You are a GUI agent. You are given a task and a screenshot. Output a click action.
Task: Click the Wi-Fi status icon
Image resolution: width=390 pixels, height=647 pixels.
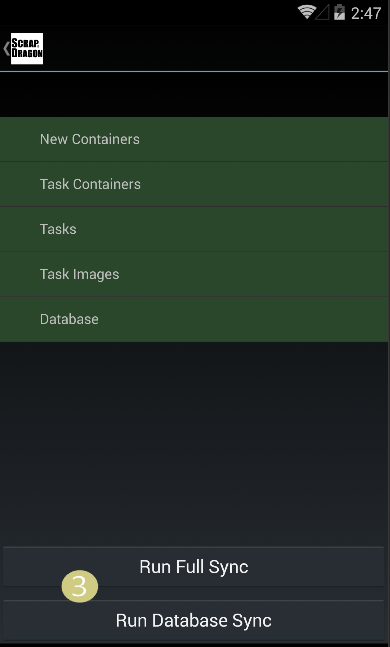(x=307, y=12)
